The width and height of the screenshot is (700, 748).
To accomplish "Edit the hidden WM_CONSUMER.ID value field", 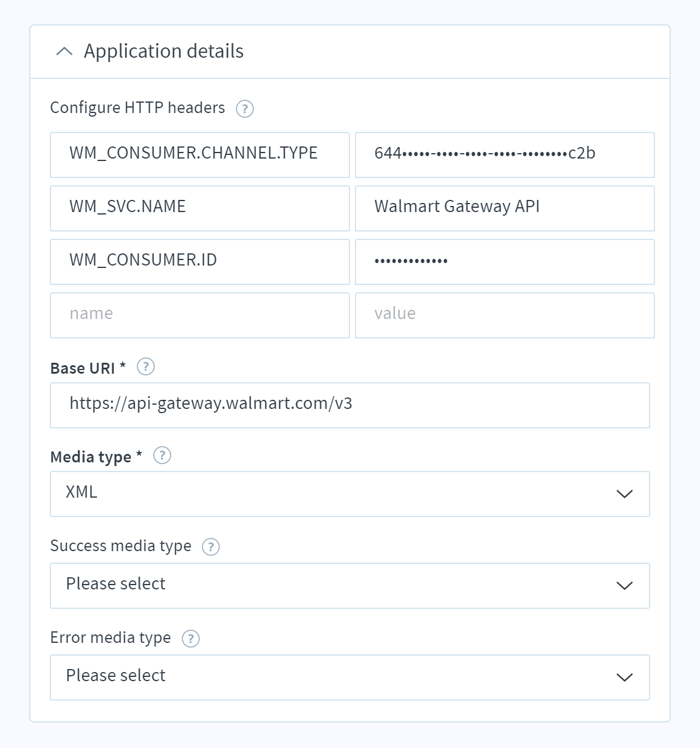I will point(505,262).
